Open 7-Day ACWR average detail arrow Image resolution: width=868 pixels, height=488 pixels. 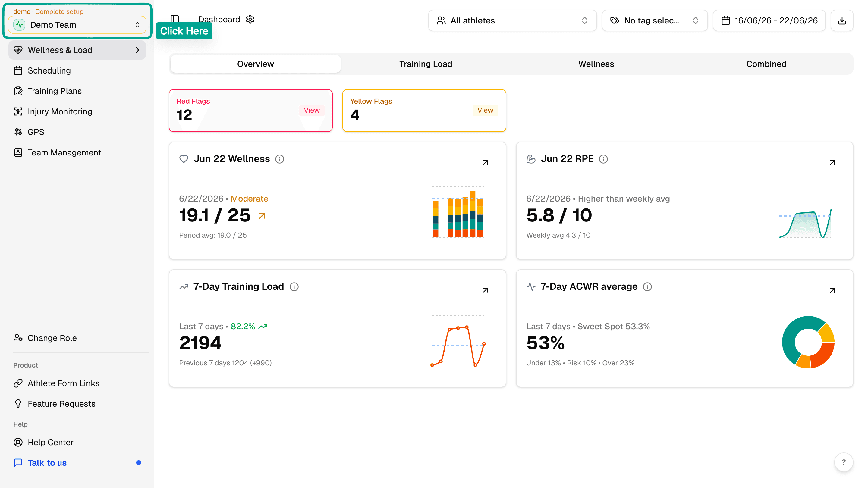[832, 290]
